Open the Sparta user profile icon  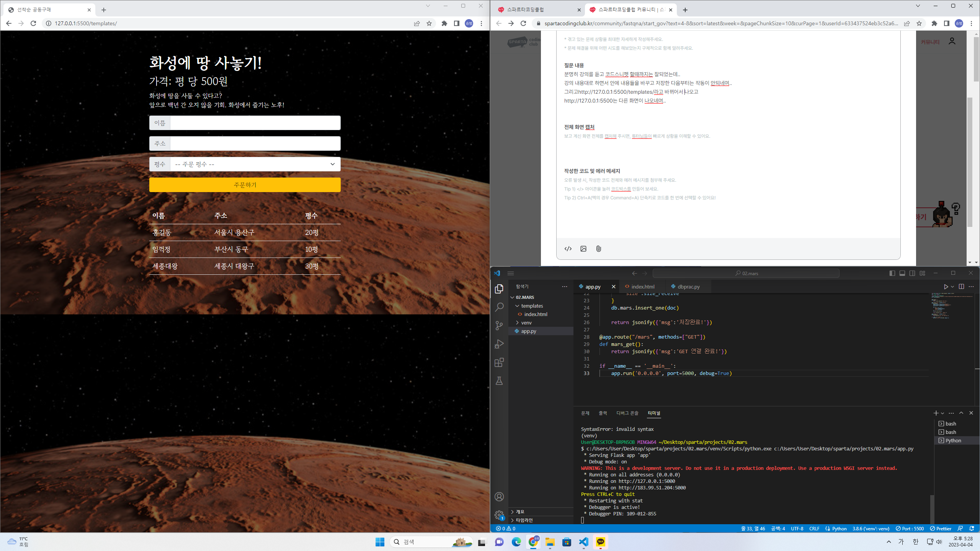[952, 41]
